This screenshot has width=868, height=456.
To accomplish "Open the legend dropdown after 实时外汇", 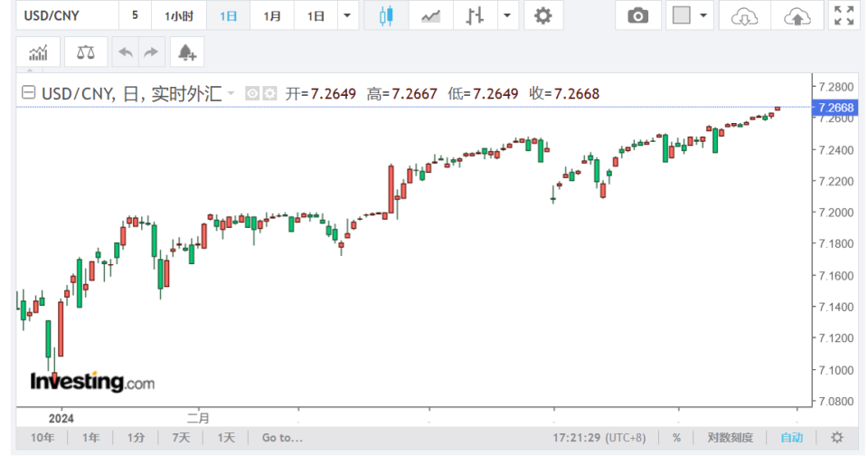I will [231, 93].
